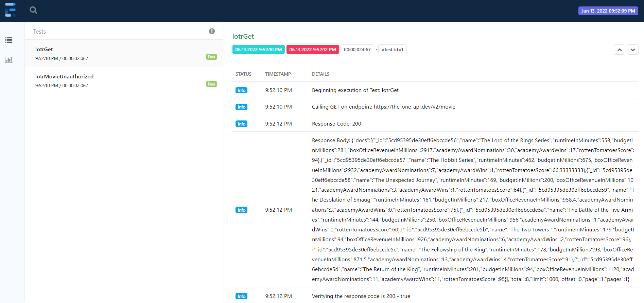
Task: Click the #test-id=1 tag badge
Action: click(x=393, y=50)
